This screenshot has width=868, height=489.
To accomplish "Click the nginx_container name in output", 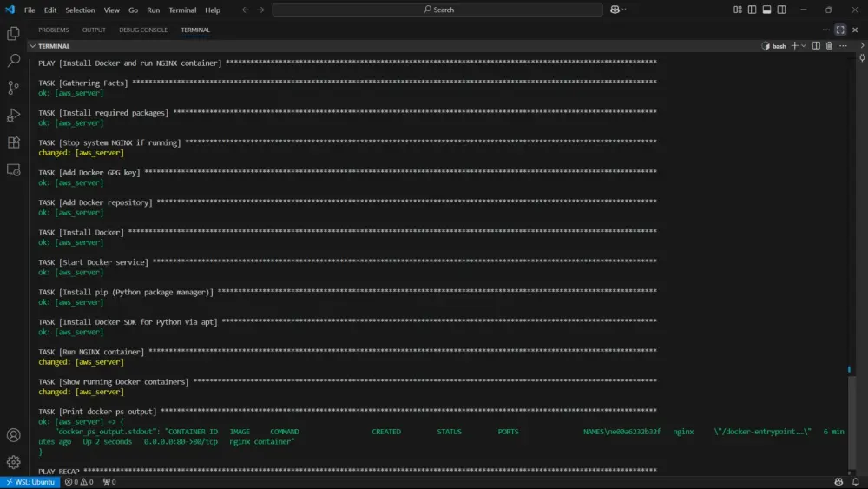I will (x=260, y=442).
